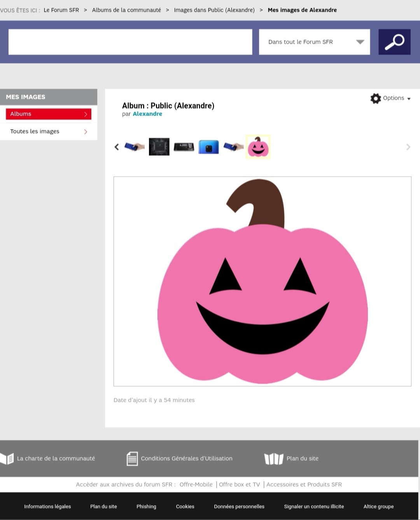Click the next arrow beside the thumbnails
Image resolution: width=420 pixels, height=520 pixels.
click(x=408, y=147)
